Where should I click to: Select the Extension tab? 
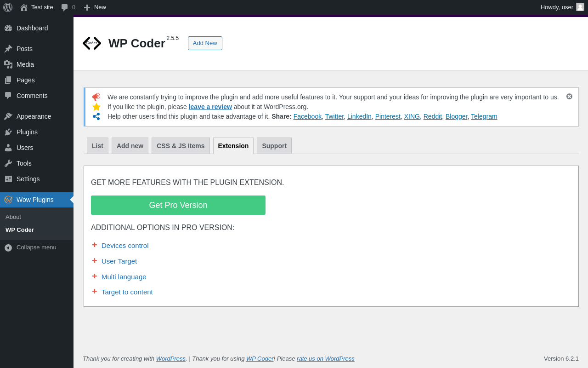click(x=233, y=146)
